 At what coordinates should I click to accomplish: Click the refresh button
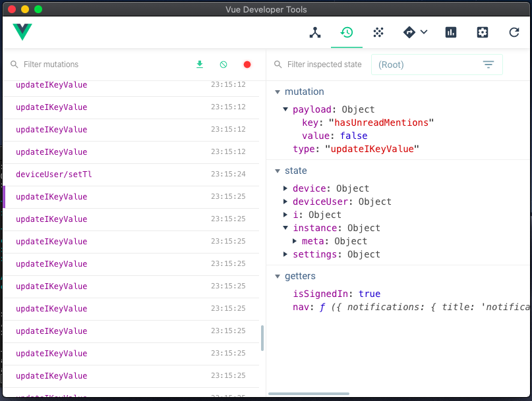pos(514,32)
